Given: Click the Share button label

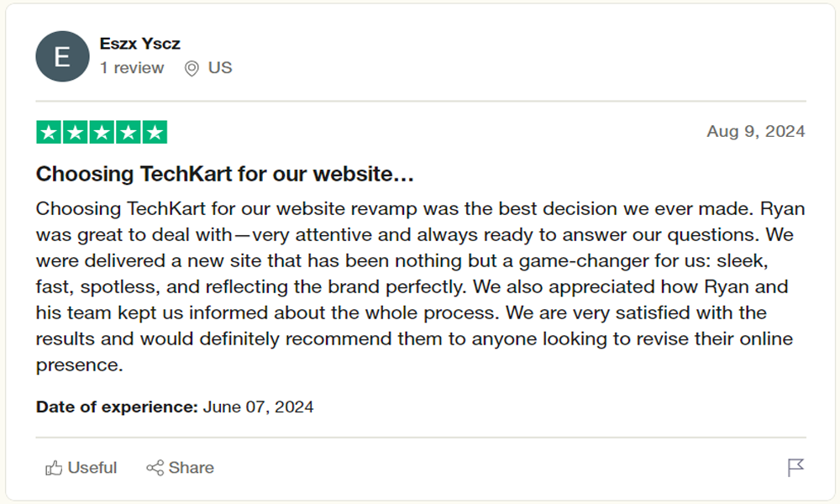Looking at the screenshot, I should pyautogui.click(x=192, y=468).
